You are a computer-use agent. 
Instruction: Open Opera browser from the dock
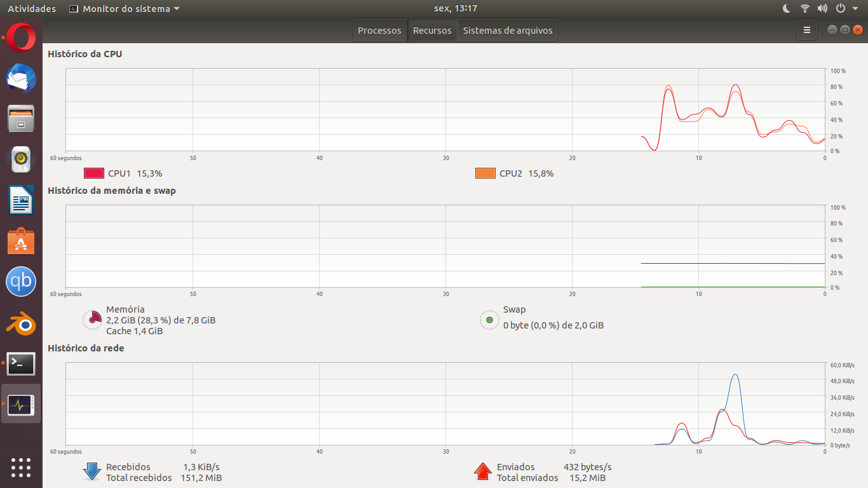point(22,38)
